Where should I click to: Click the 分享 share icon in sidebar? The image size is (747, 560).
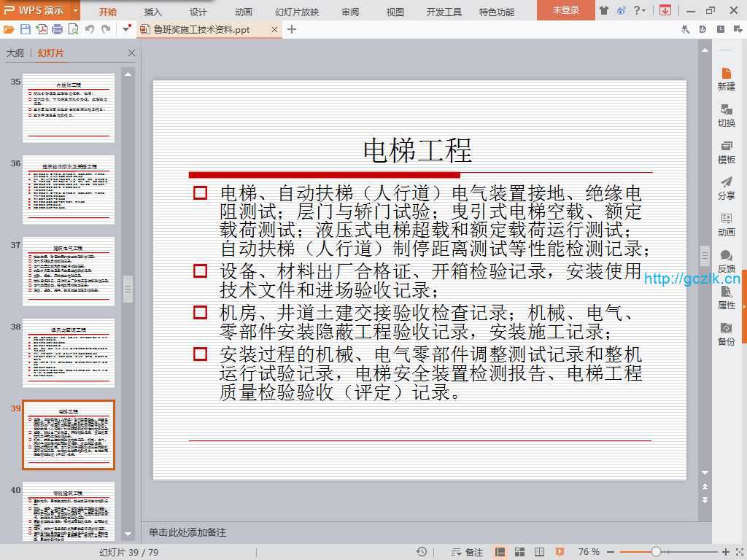pyautogui.click(x=726, y=188)
